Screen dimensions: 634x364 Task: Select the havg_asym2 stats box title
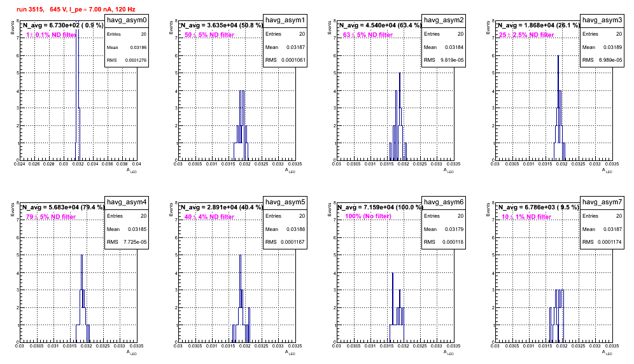(444, 20)
